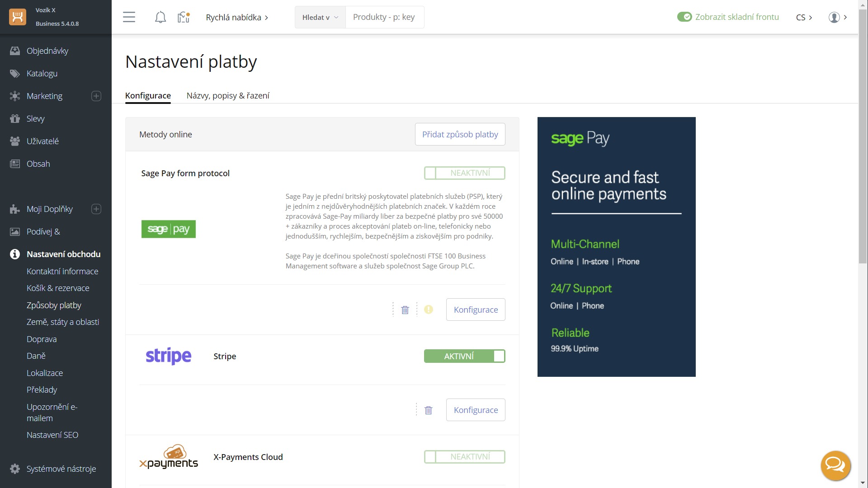
Task: Click the Metody online section header
Action: (165, 134)
